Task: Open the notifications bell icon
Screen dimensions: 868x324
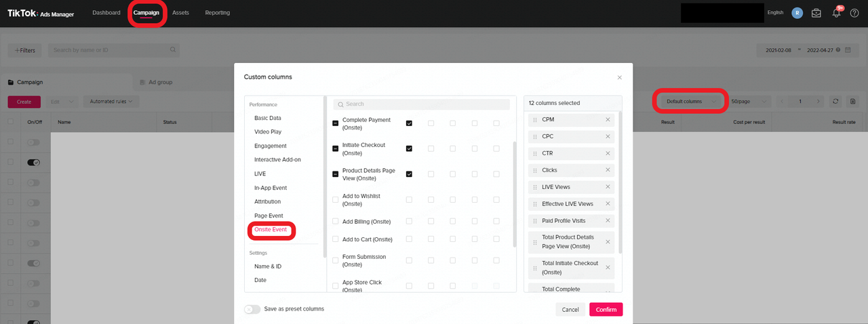Action: (836, 13)
